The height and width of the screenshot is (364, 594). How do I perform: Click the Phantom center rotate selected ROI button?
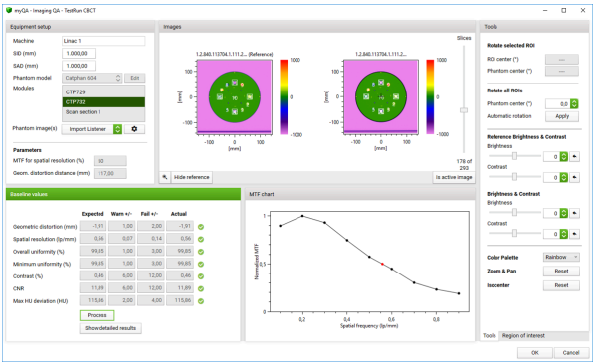562,71
